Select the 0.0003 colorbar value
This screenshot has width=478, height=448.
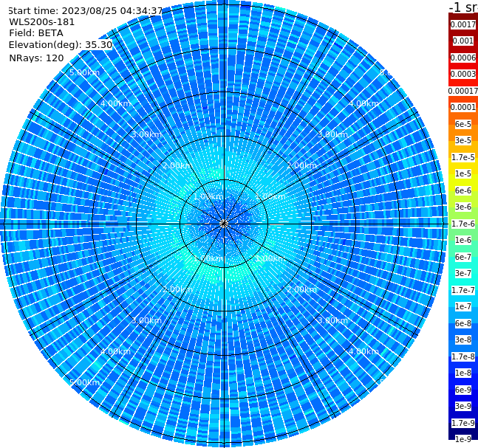(x=463, y=74)
